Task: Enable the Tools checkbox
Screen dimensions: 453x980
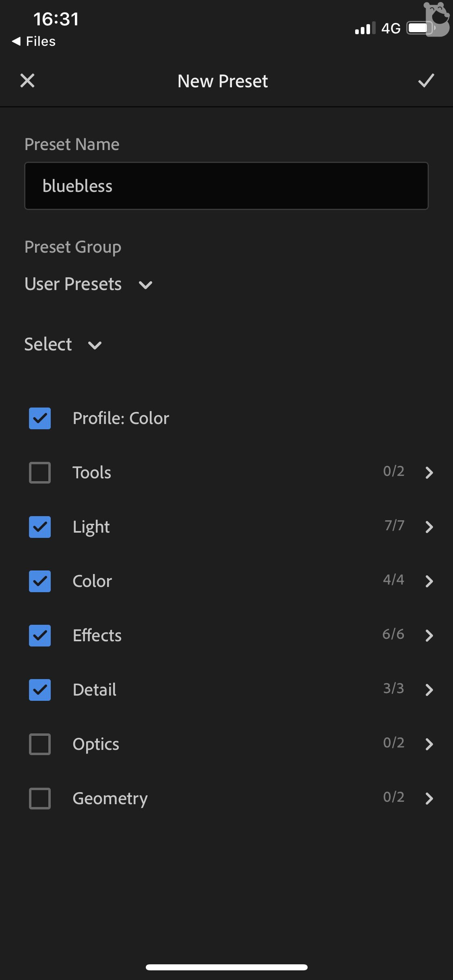Action: pyautogui.click(x=40, y=472)
